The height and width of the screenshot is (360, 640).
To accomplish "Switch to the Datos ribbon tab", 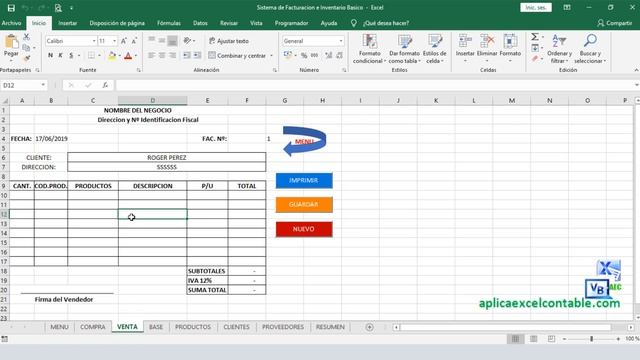I will point(200,23).
